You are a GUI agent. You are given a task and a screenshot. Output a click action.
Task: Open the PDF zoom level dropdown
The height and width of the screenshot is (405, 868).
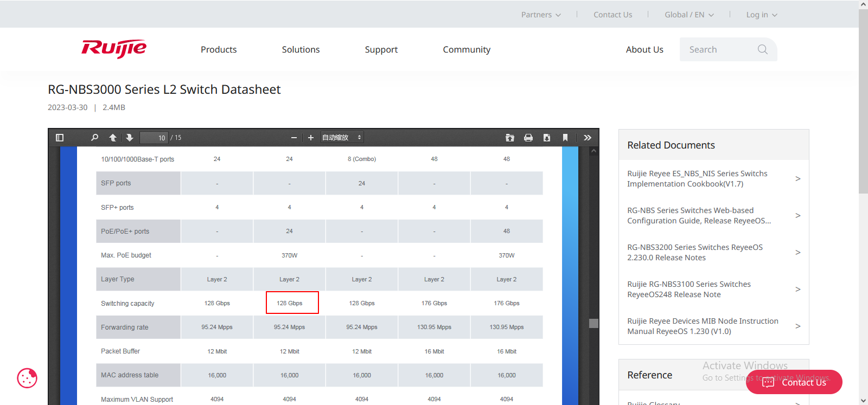pos(342,138)
